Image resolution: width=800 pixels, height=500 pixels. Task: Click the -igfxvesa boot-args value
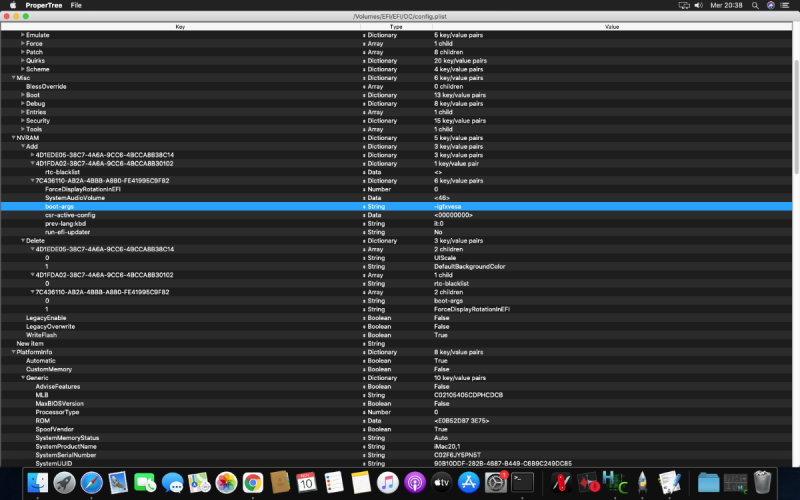coord(448,206)
